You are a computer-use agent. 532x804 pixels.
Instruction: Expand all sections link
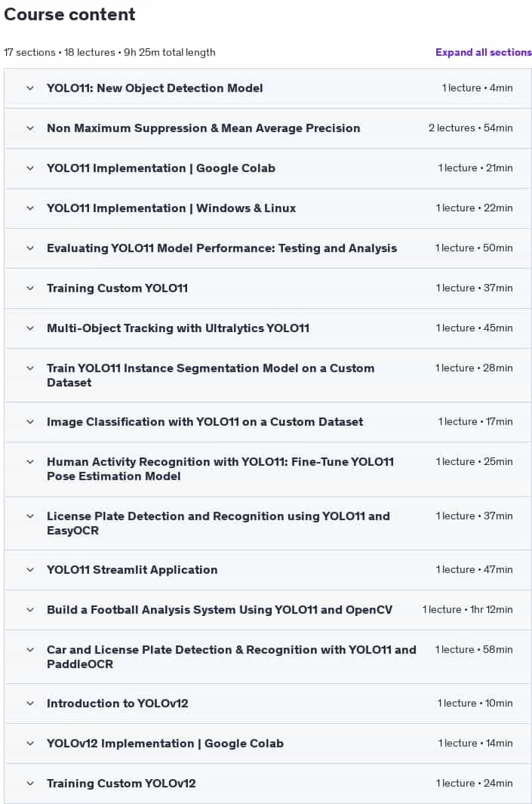click(x=483, y=52)
